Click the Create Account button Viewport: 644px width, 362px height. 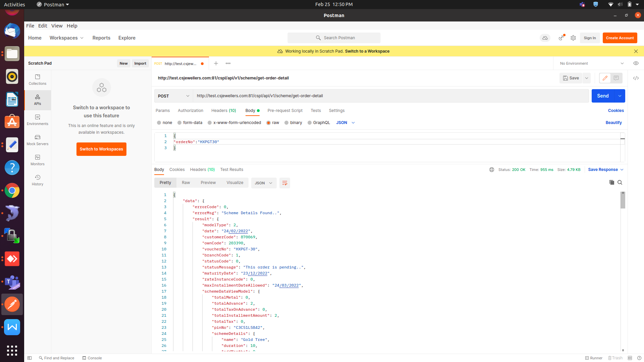pyautogui.click(x=620, y=38)
